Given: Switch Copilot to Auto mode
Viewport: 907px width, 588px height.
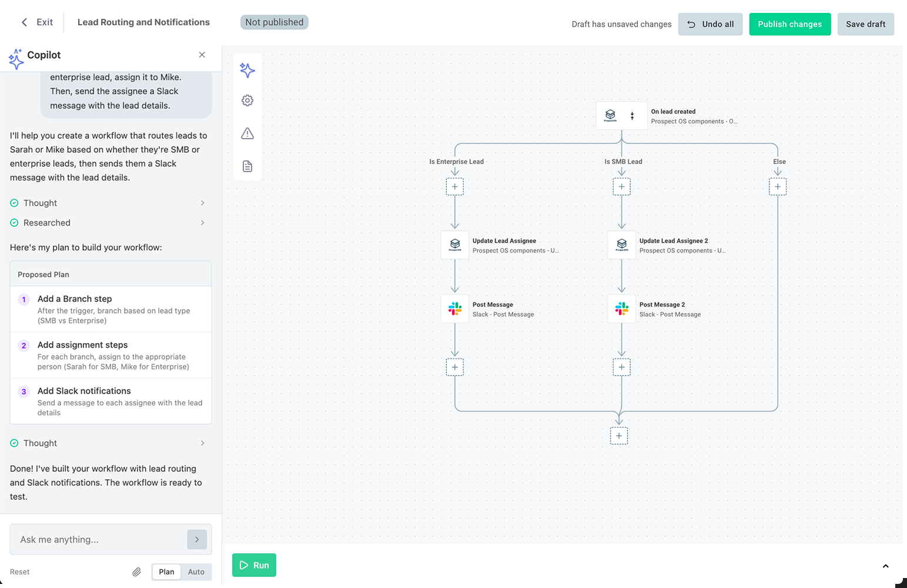Looking at the screenshot, I should 196,571.
